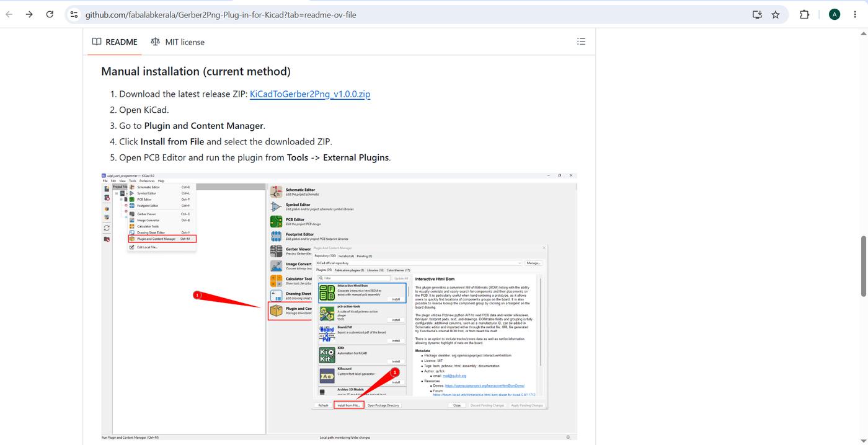Click 'Open Package Directory' button in screenshot
Viewport: 868px width, 445px height.
pyautogui.click(x=383, y=405)
